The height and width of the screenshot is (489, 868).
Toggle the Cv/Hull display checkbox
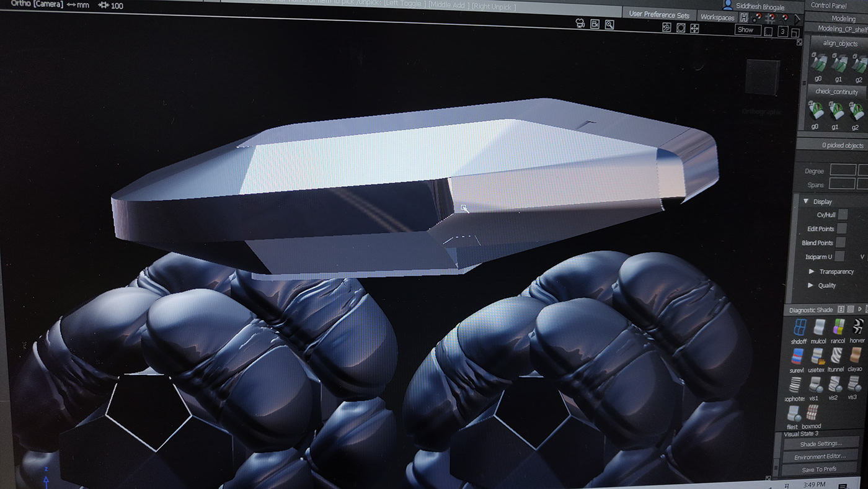843,215
